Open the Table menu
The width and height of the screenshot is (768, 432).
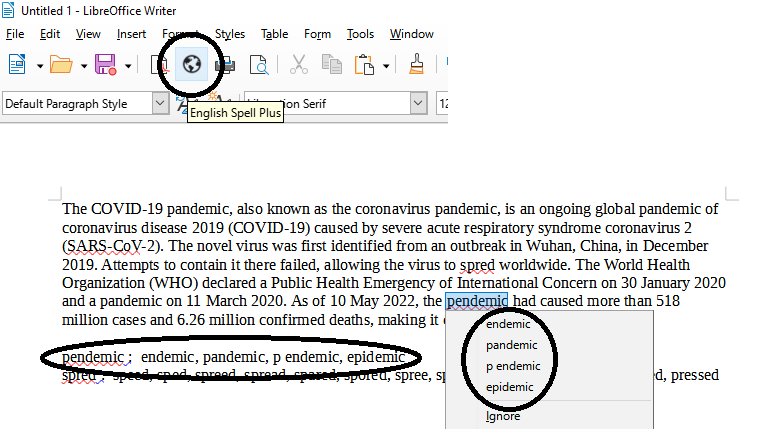tap(274, 34)
